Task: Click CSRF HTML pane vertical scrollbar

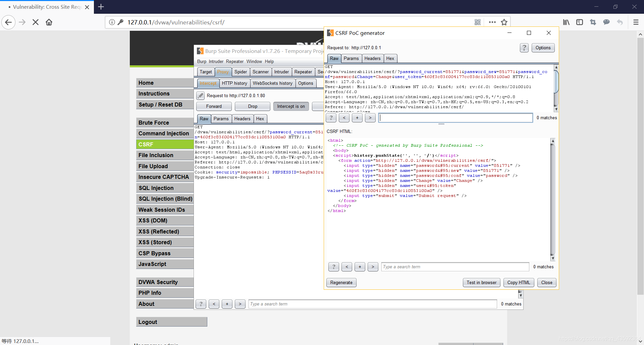Action: pos(553,200)
